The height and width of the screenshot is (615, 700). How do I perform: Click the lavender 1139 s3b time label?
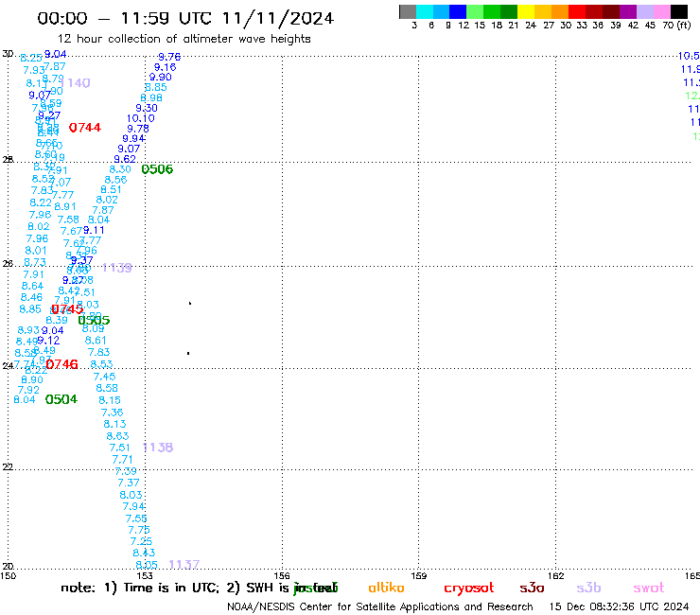117,268
